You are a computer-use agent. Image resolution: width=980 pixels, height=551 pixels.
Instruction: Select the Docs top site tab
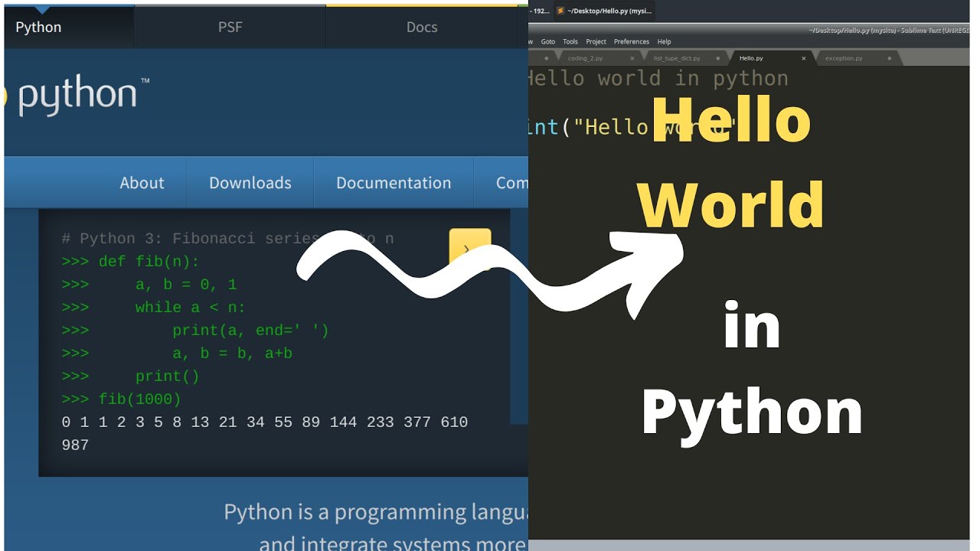[x=421, y=28]
